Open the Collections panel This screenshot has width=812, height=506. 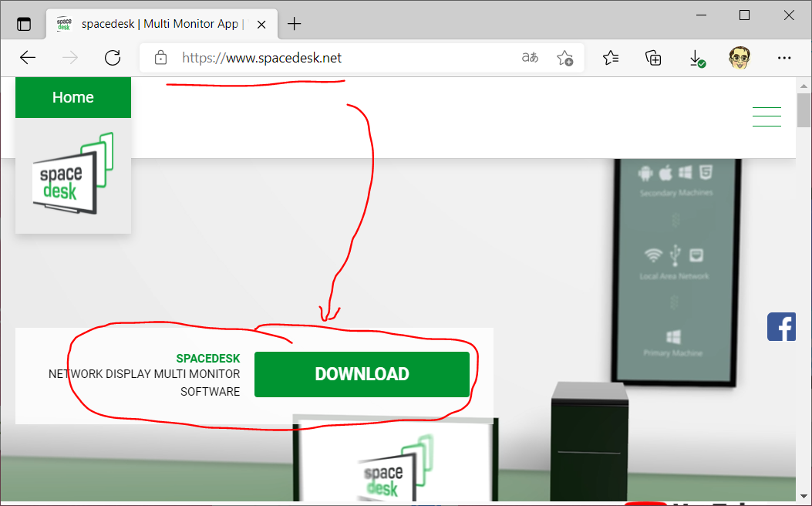pyautogui.click(x=653, y=58)
